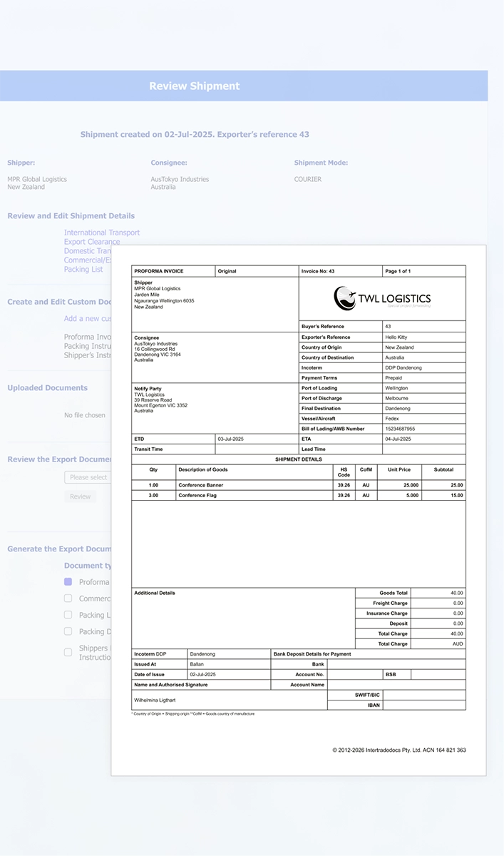Click the ETA date 04-Jul-2025
Screen dimensions: 504x856
pos(398,439)
